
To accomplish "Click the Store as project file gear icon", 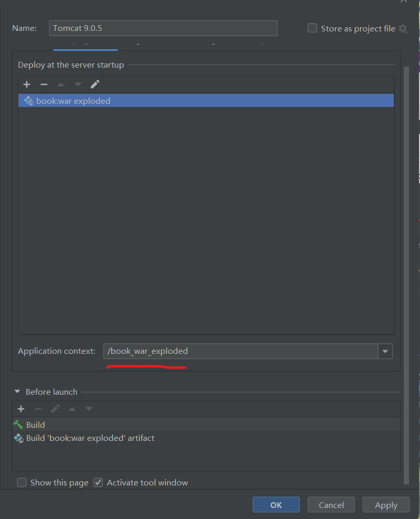I will [x=403, y=29].
